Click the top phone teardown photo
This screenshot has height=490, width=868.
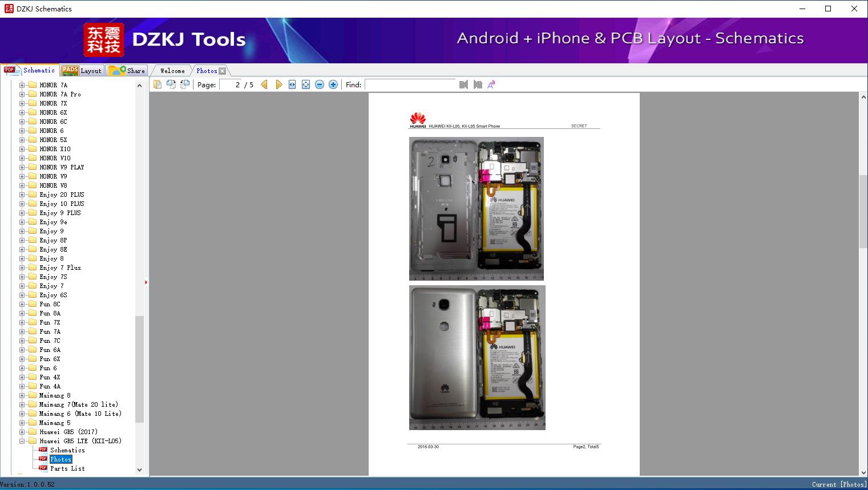477,209
